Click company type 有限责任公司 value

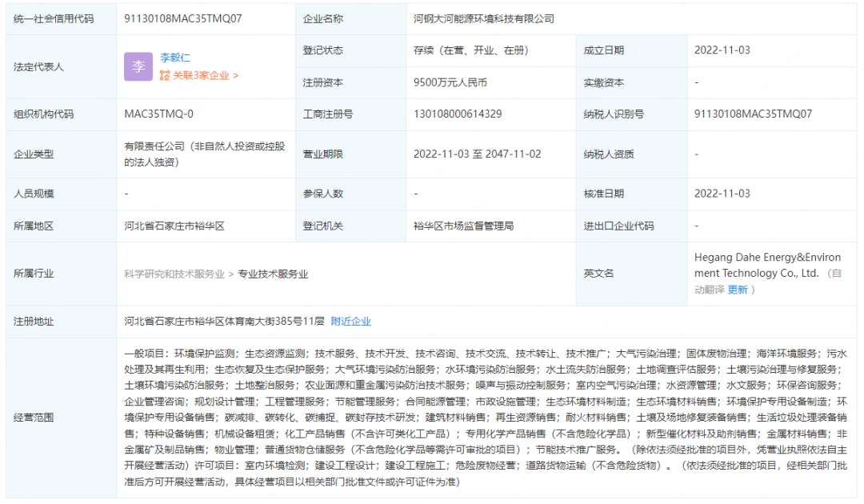(x=205, y=154)
